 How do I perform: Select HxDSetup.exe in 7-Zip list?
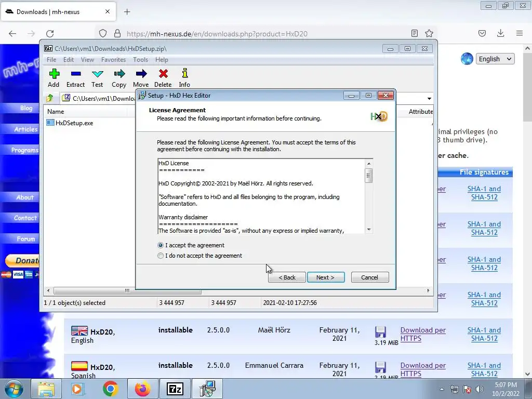[x=74, y=123]
